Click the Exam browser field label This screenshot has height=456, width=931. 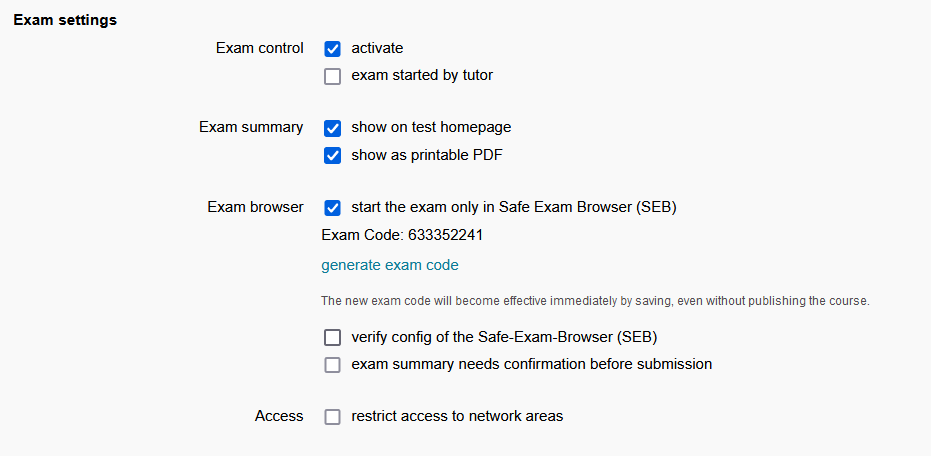coord(255,208)
